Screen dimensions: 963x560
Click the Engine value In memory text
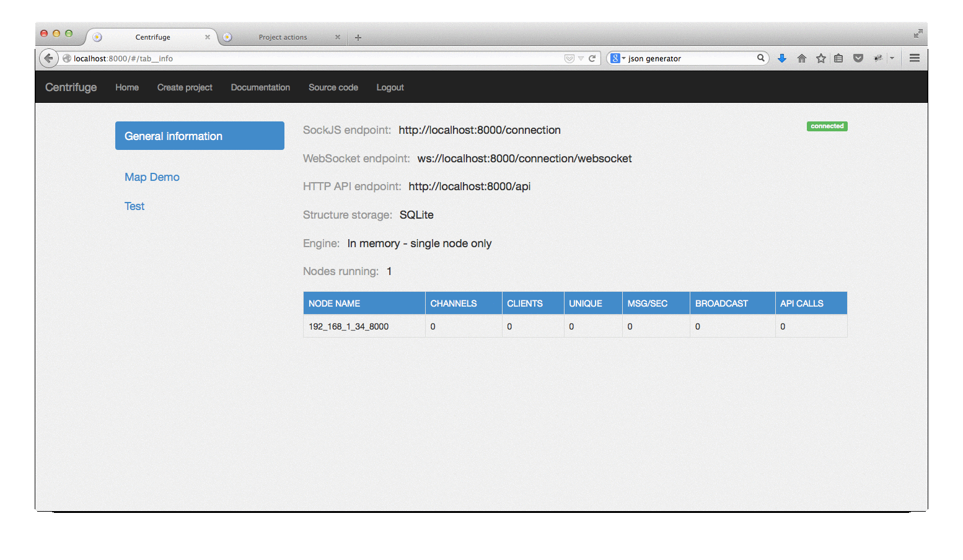[420, 243]
